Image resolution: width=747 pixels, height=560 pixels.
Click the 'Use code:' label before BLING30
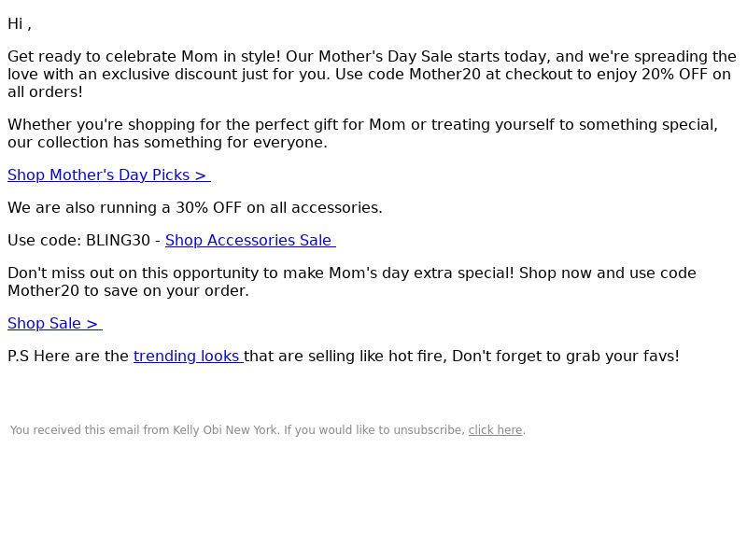(45, 241)
